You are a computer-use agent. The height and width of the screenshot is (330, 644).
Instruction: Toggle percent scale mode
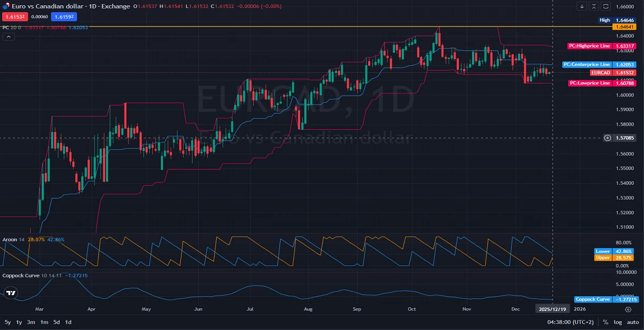pos(605,322)
